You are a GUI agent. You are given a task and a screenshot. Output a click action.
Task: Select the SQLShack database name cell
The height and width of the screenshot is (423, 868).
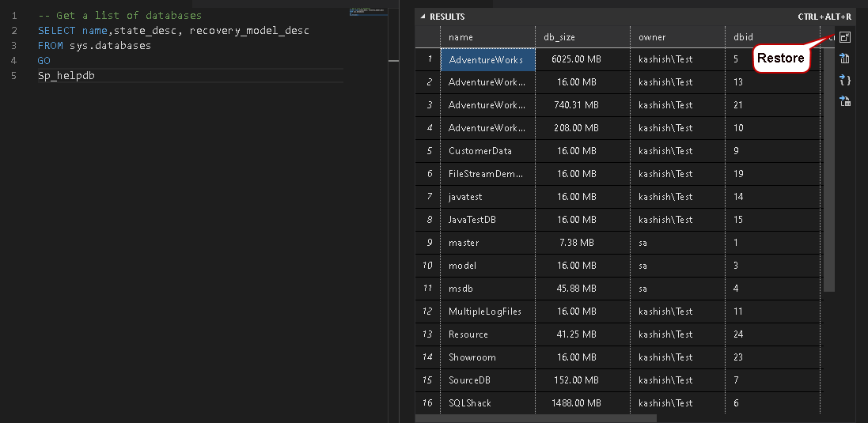(x=487, y=403)
